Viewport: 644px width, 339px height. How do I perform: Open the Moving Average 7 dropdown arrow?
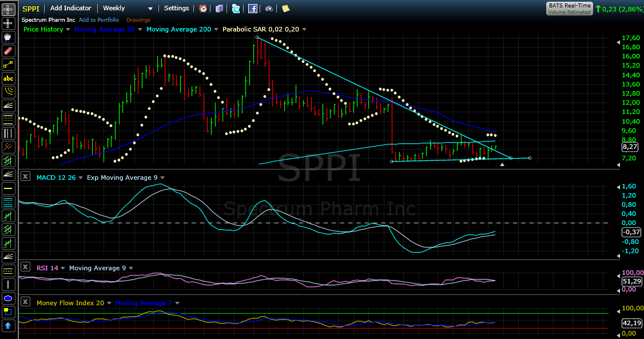[x=177, y=303]
